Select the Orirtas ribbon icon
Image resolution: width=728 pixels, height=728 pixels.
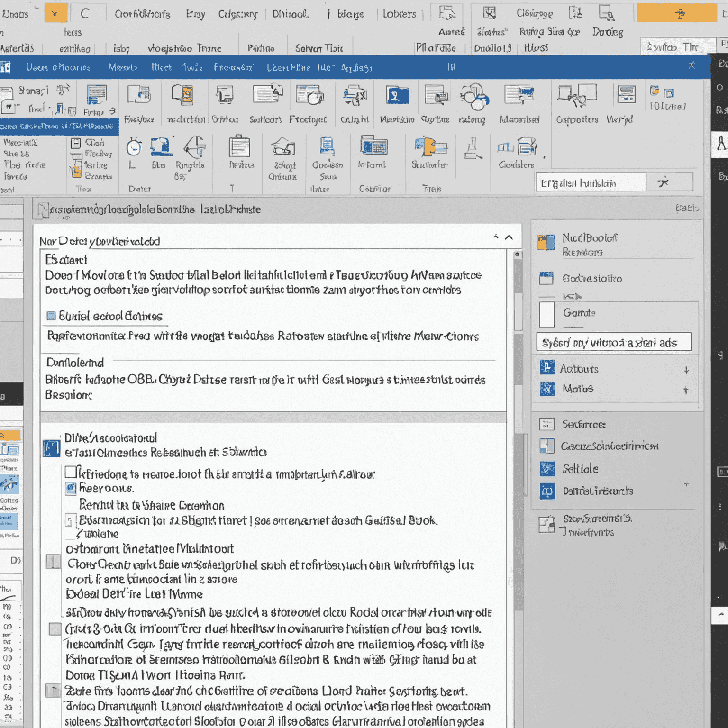click(225, 95)
